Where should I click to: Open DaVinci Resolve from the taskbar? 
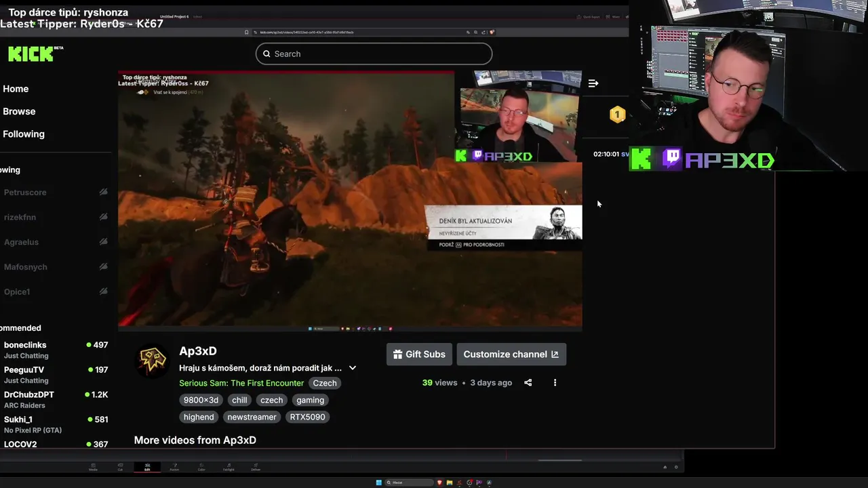[489, 483]
